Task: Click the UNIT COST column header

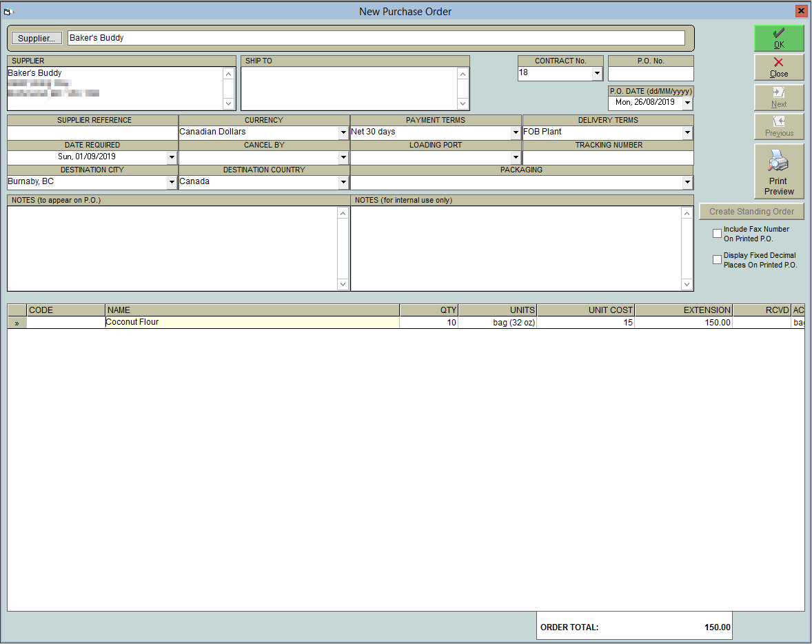Action: point(586,310)
